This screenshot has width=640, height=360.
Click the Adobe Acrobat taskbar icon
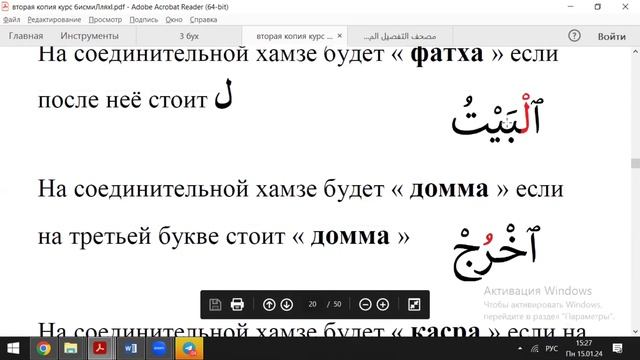point(100,348)
